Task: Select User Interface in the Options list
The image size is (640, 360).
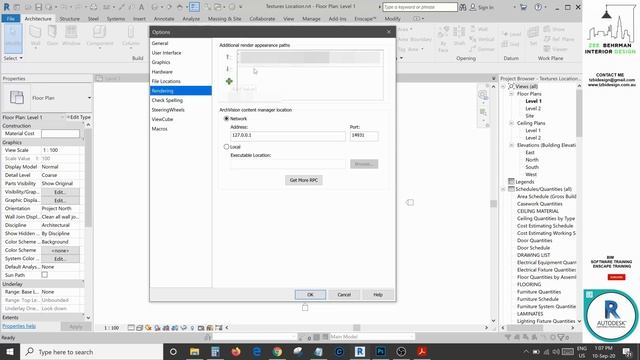Action: [x=166, y=53]
